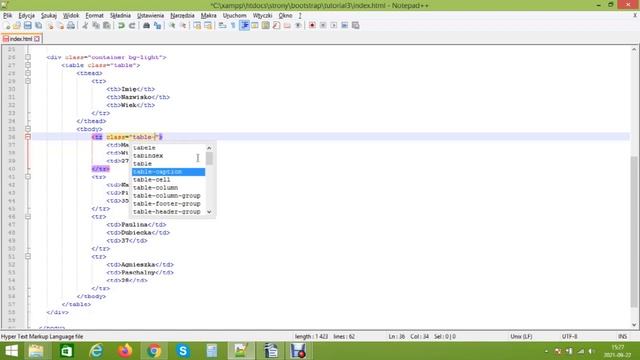Collapse the header tr fold on line 29
Viewport: 640px width, 360px height.
[28, 81]
